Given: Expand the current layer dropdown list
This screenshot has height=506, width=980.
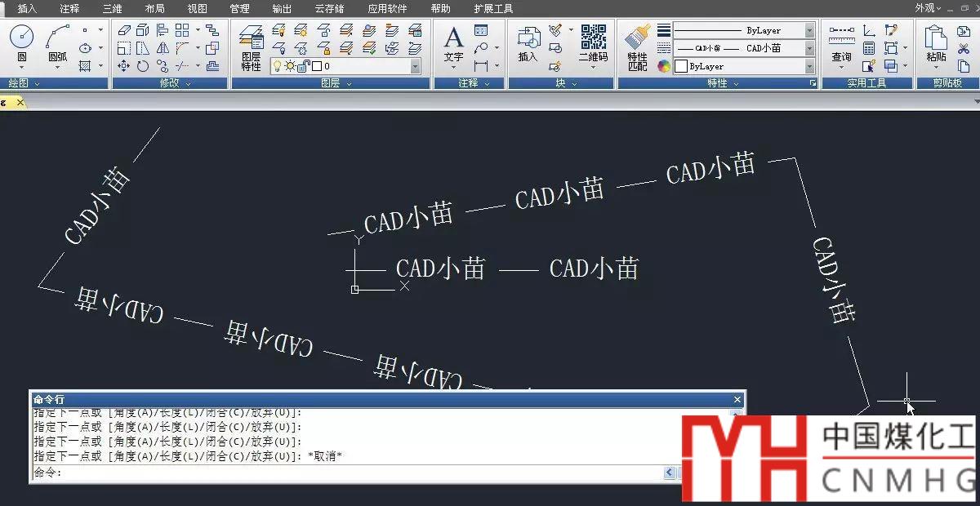Looking at the screenshot, I should click(x=416, y=66).
